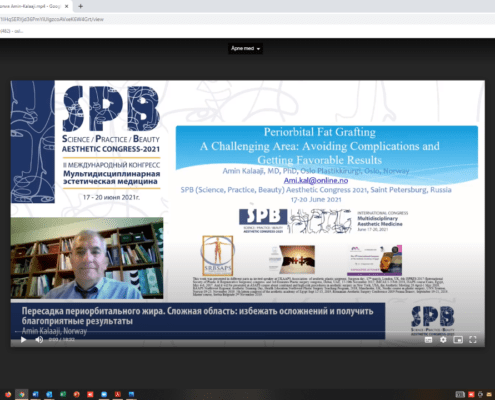Image resolution: width=495 pixels, height=400 pixels.
Task: Toggle subtitles on the video player
Action: click(428, 339)
